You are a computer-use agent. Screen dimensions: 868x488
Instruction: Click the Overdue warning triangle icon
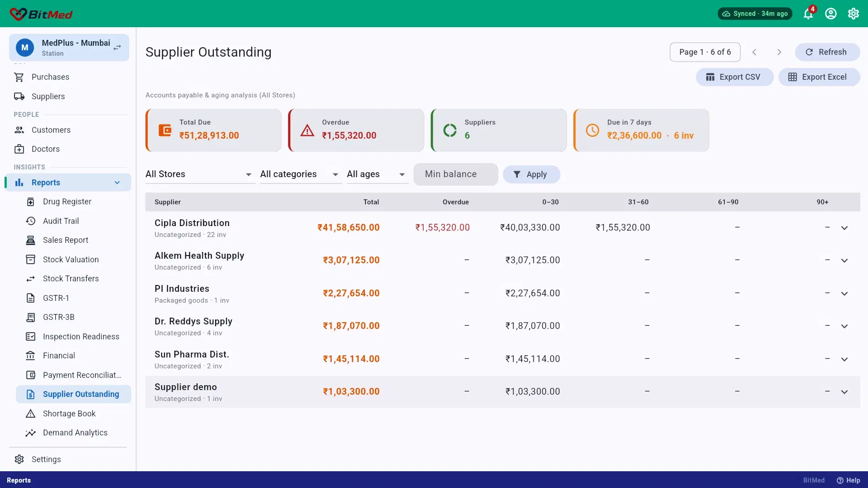307,130
